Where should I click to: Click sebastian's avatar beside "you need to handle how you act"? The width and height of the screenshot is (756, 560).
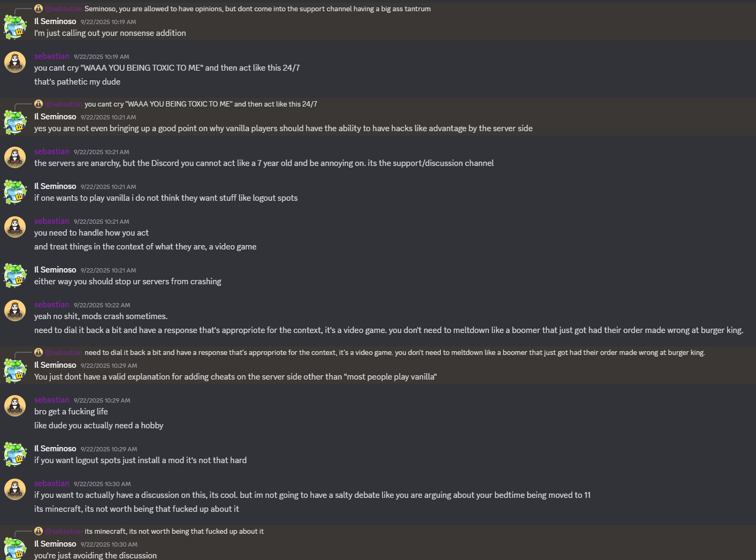(x=15, y=227)
